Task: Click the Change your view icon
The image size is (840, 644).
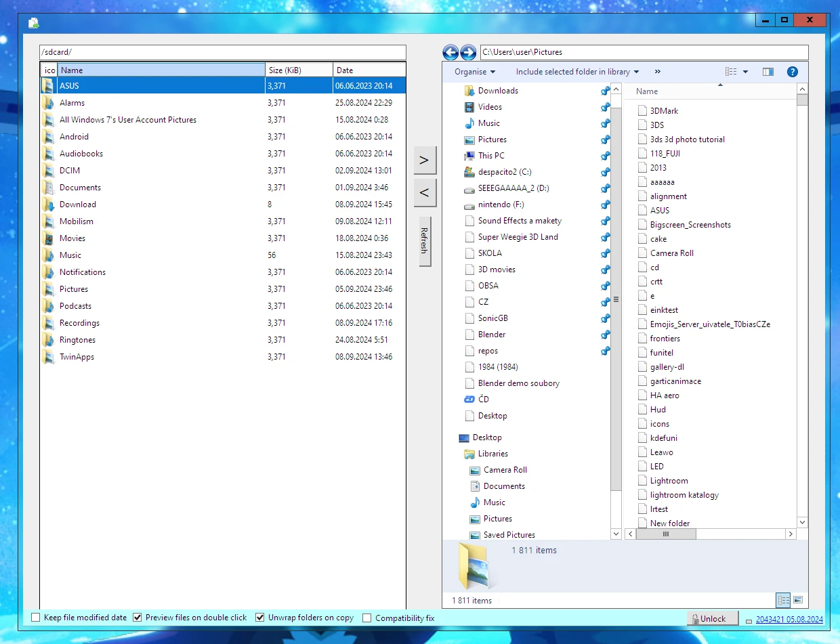Action: click(731, 72)
